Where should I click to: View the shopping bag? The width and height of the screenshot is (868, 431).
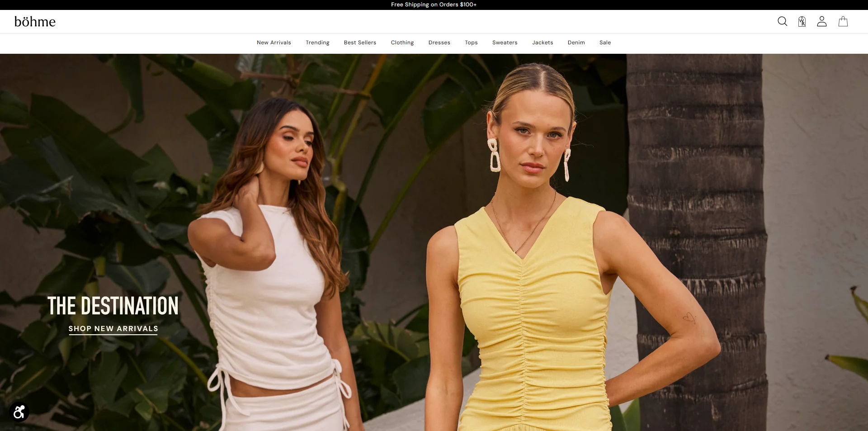pyautogui.click(x=843, y=21)
